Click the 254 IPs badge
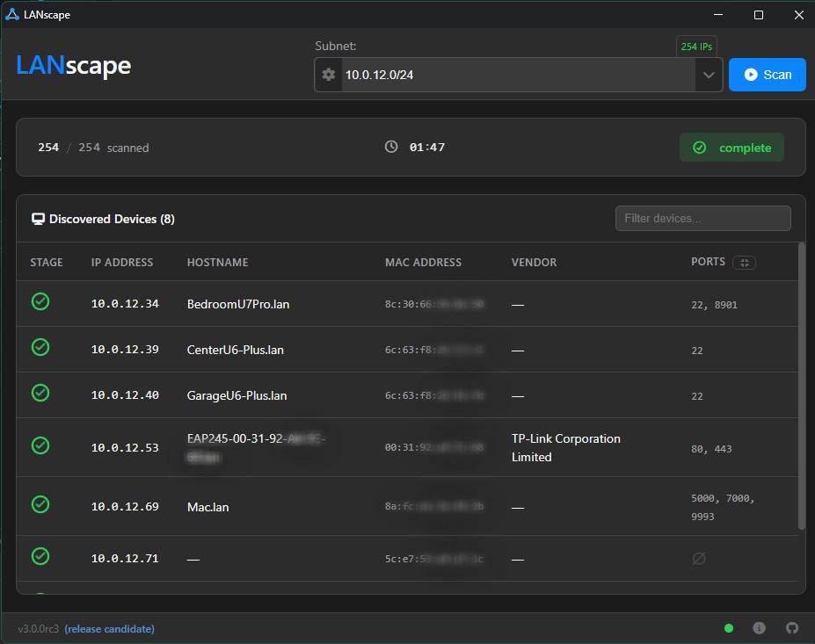The width and height of the screenshot is (815, 644). point(696,46)
